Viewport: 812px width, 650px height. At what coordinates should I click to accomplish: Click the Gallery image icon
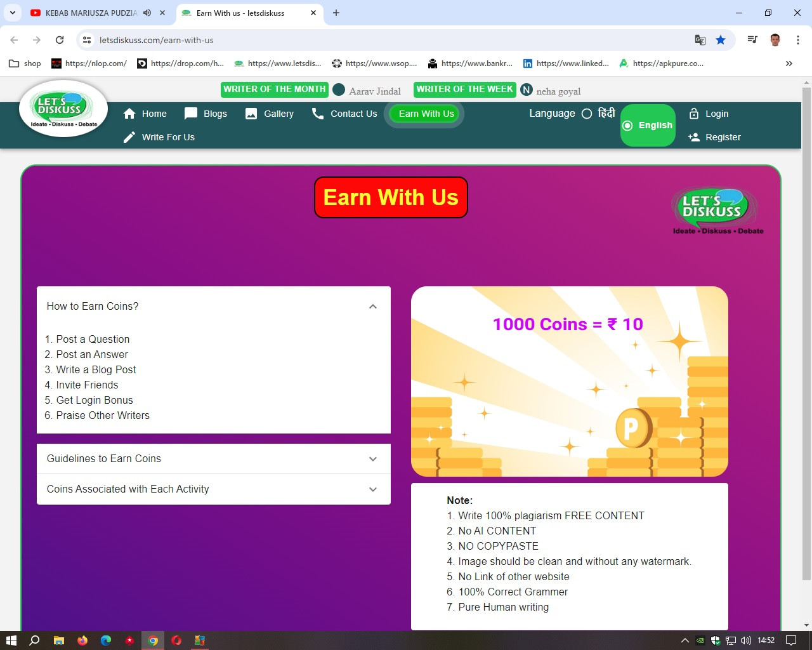(251, 114)
